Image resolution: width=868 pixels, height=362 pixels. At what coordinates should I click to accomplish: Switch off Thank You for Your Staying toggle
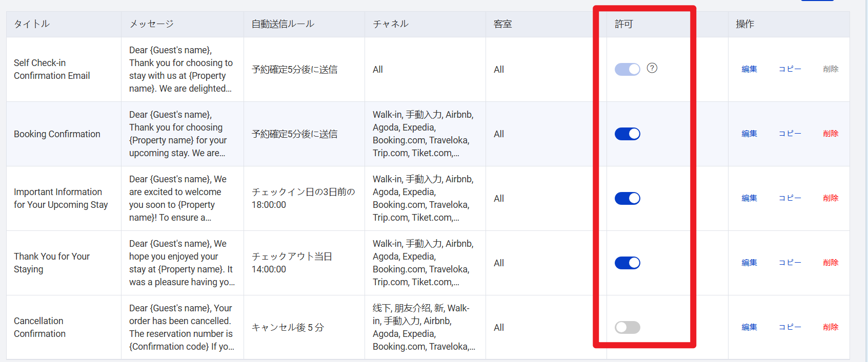[628, 263]
